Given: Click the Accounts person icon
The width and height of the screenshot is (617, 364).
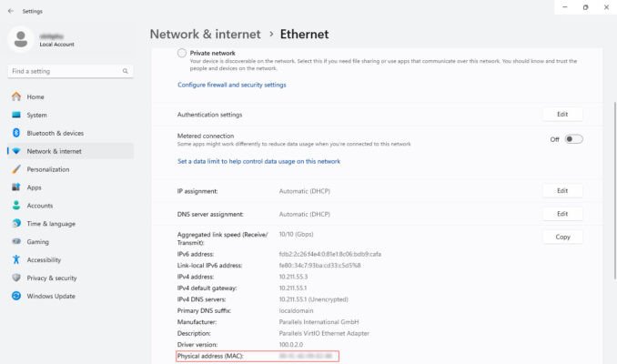Looking at the screenshot, I should 16,206.
